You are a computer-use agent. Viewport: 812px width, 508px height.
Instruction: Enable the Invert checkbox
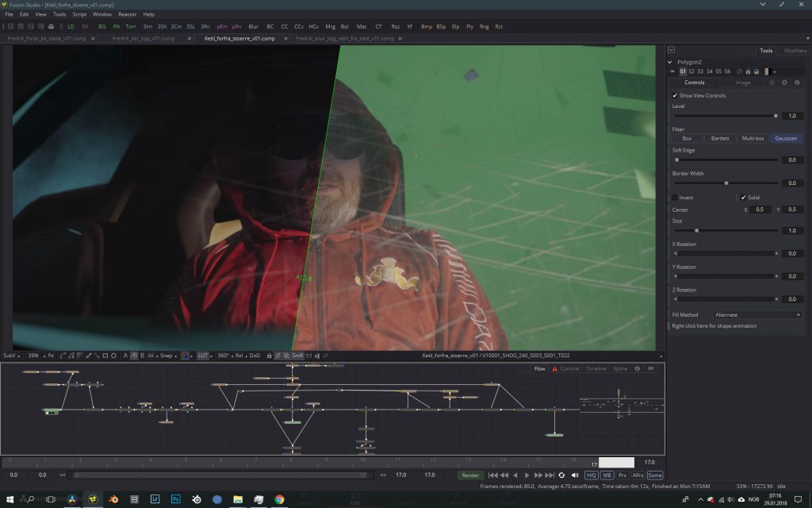pyautogui.click(x=675, y=197)
